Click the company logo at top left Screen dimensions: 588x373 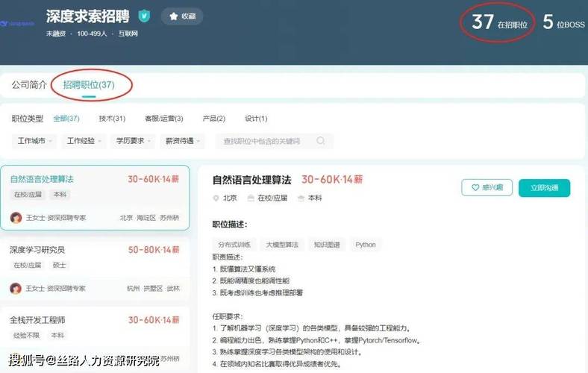(x=17, y=24)
